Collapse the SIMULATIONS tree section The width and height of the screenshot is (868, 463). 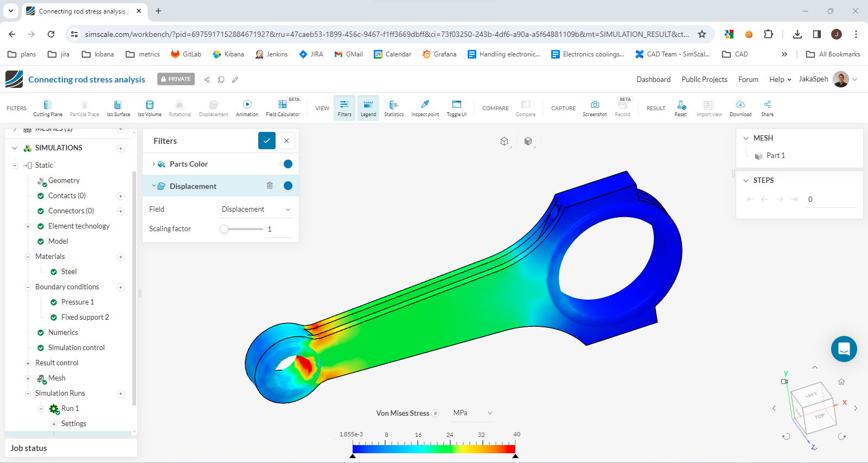point(15,148)
